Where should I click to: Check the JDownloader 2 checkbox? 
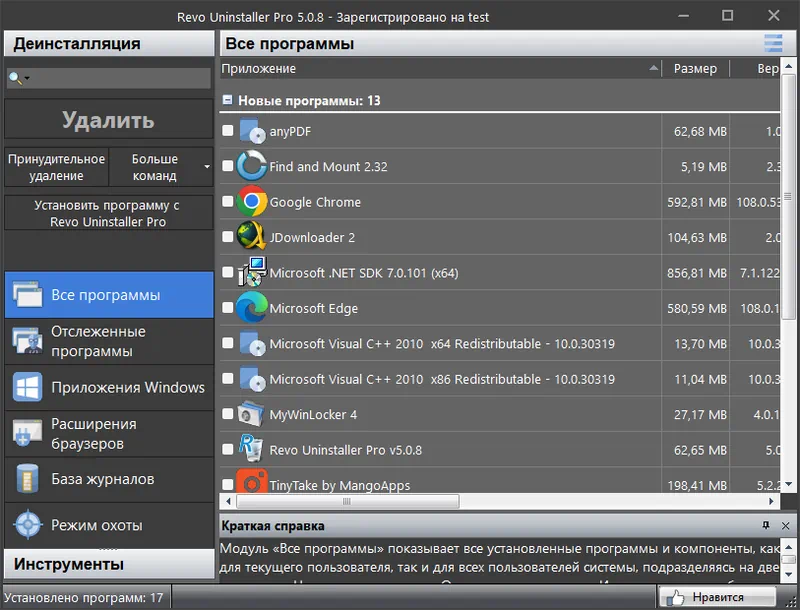click(x=228, y=237)
